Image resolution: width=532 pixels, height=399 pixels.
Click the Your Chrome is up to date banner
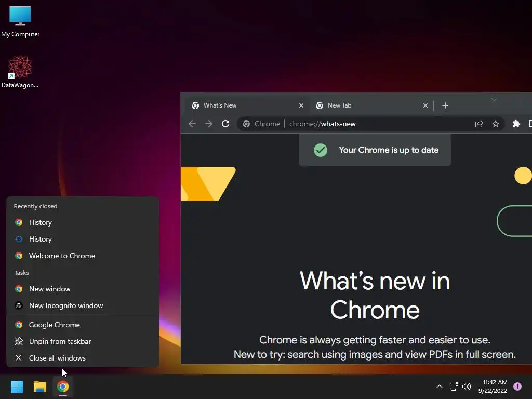click(375, 150)
